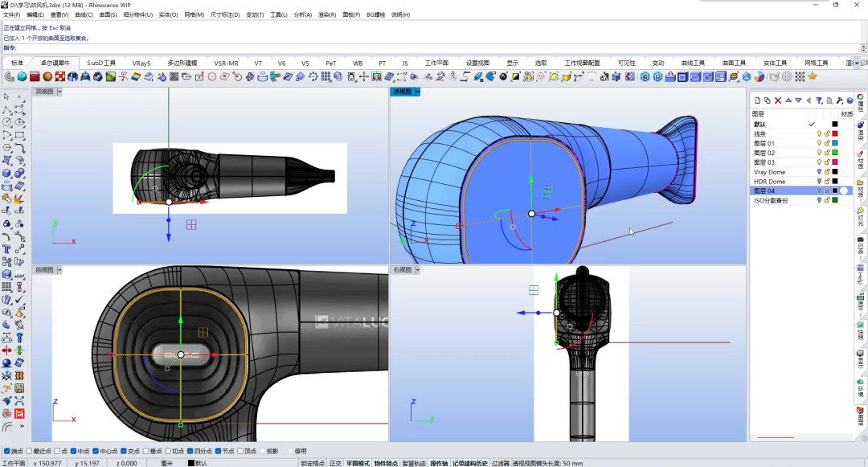
Task: Open the 渲染(R) menu
Action: pos(326,15)
